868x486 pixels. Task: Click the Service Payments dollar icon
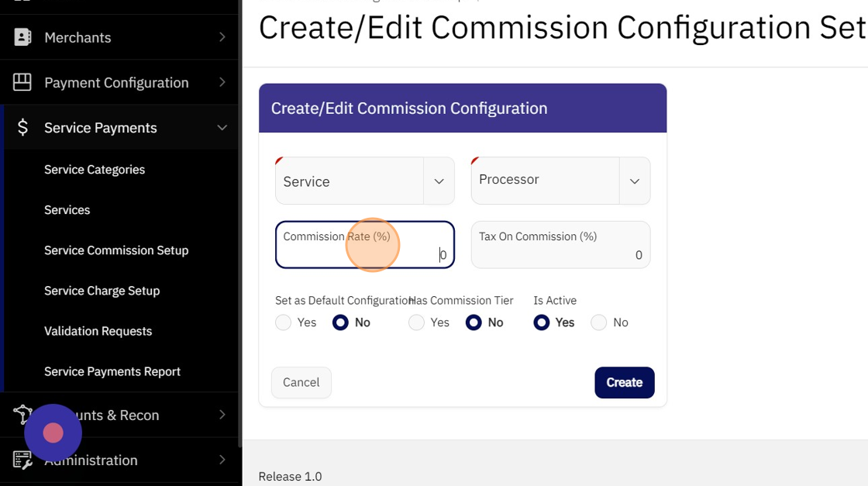coord(22,128)
